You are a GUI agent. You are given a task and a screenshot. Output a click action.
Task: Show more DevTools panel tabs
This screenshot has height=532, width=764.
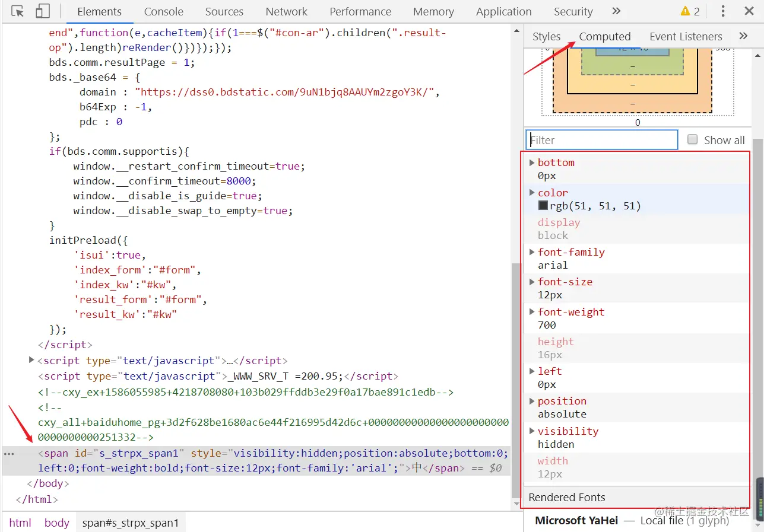(616, 11)
